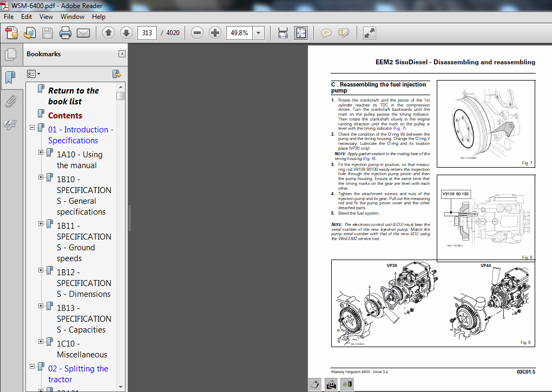Screen dimensions: 552x392
Task: Click the Find current bookmark icon
Action: click(x=116, y=74)
